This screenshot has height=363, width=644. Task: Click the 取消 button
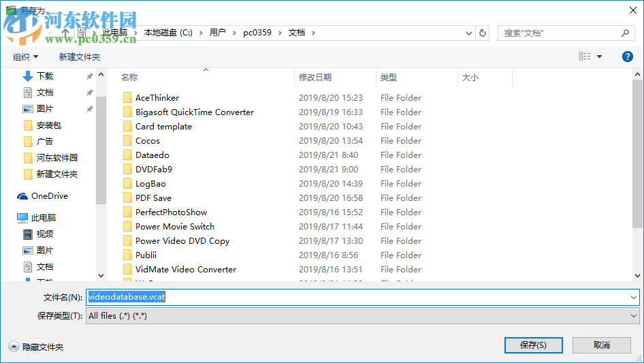[x=601, y=345]
